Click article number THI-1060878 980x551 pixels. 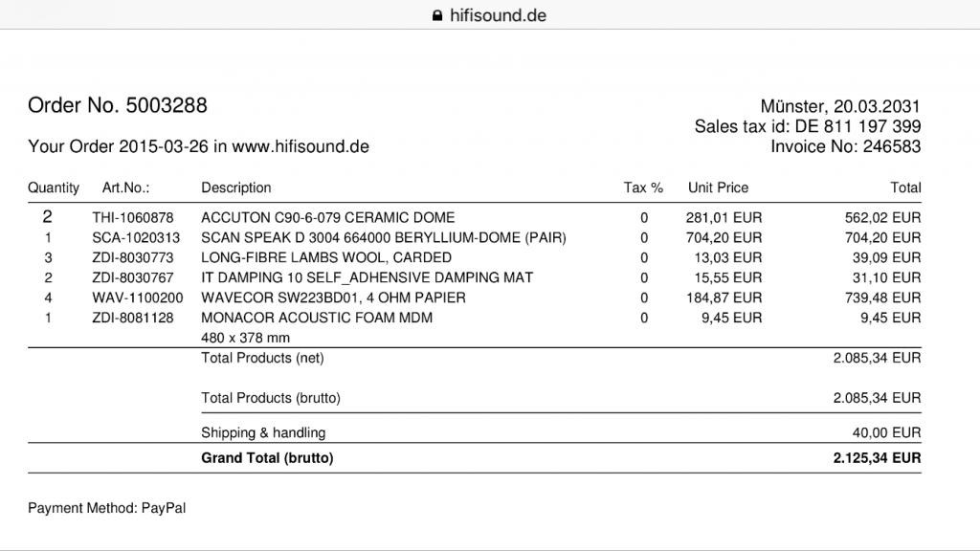(133, 218)
